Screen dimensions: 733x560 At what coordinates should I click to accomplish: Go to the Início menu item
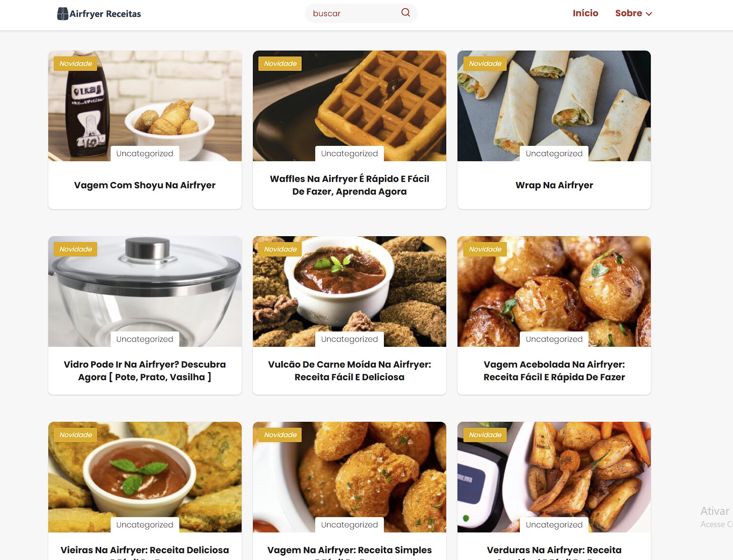(585, 13)
